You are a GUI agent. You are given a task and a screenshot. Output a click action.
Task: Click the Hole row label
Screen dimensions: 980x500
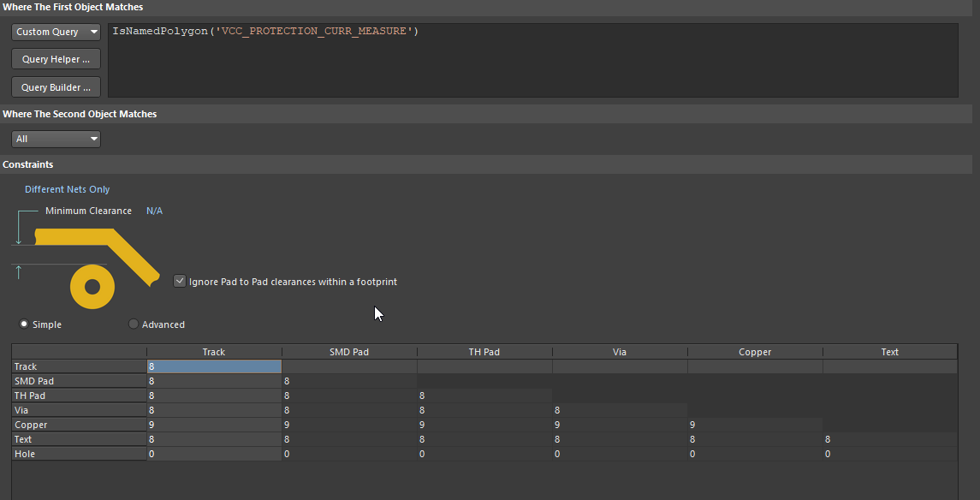79,455
